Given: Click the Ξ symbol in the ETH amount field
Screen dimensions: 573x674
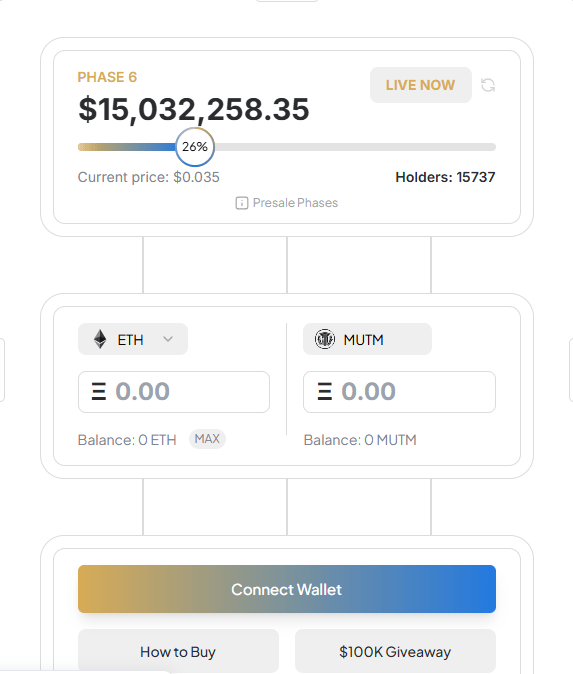Looking at the screenshot, I should 98,392.
